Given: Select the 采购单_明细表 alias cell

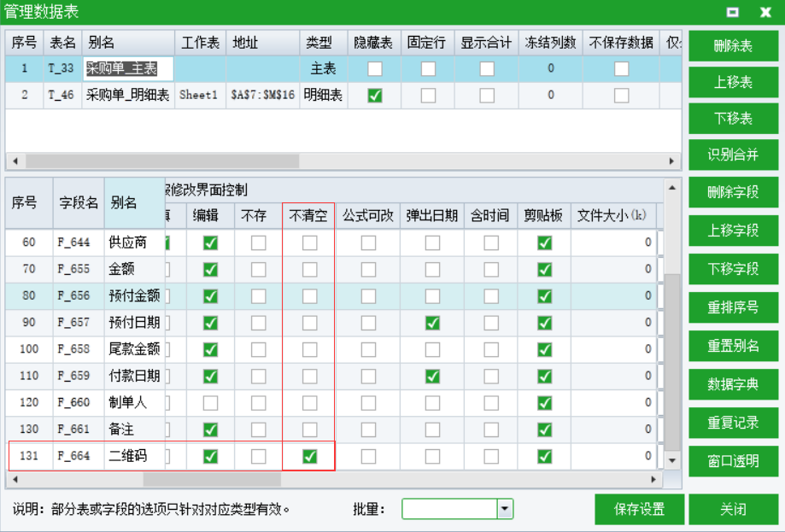Looking at the screenshot, I should (128, 95).
